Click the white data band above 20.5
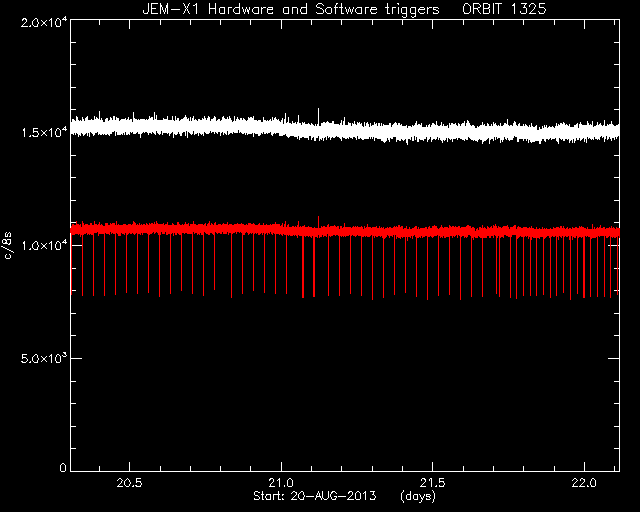Viewport: 640px width, 512px height. click(129, 127)
